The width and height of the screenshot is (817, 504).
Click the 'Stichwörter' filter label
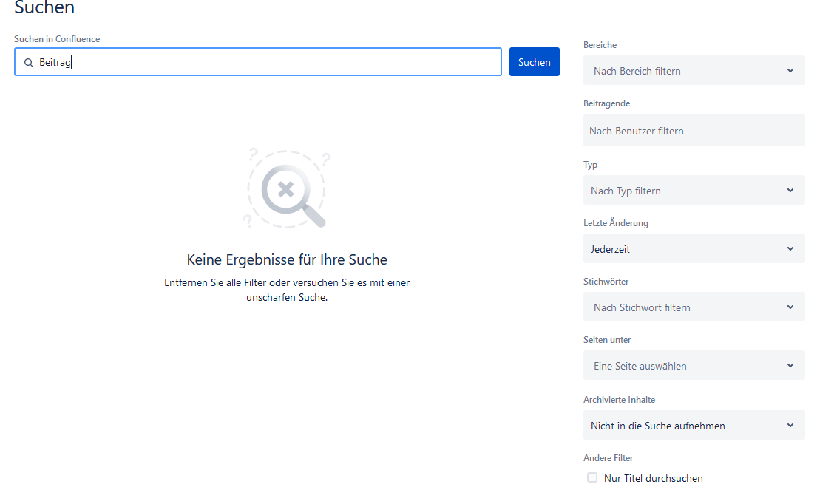(x=606, y=281)
